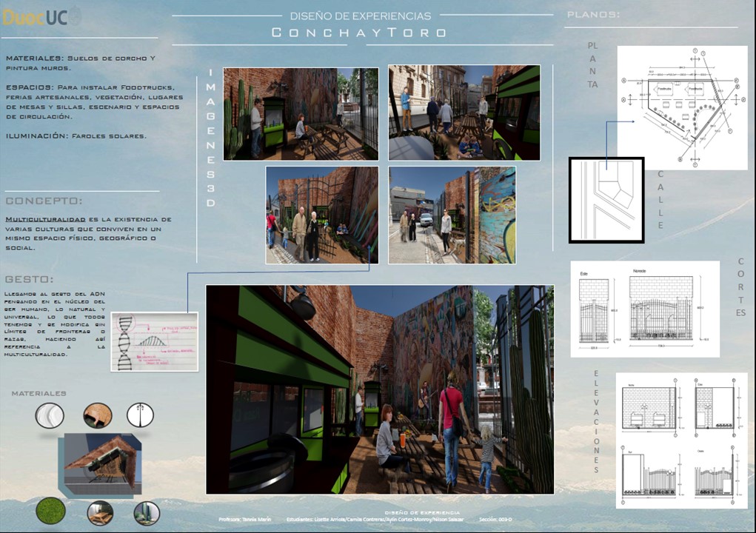Screen dimensions: 756x533
Task: Open the large bottom 3D render
Action: click(x=379, y=389)
